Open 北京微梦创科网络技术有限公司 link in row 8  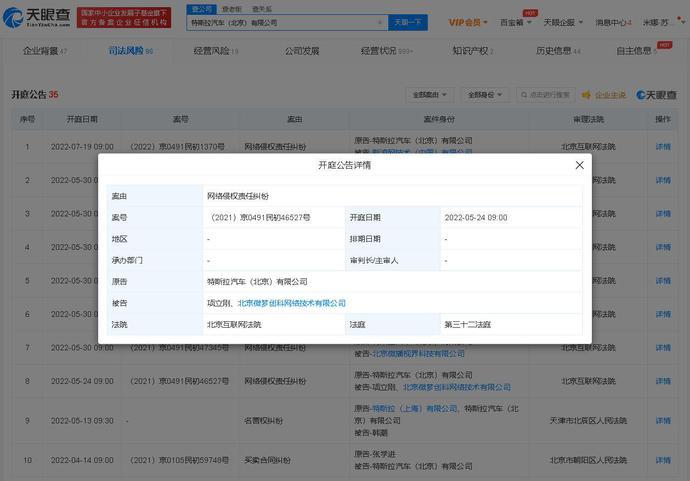[x=457, y=387]
